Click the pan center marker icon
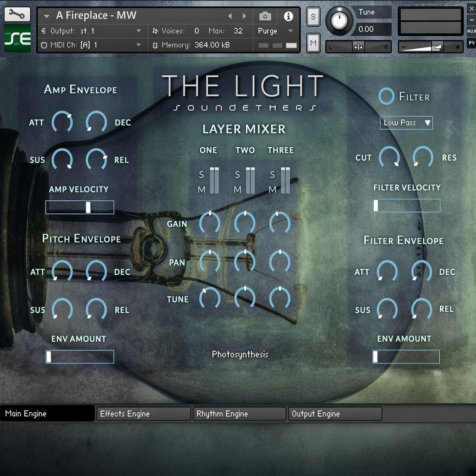This screenshot has height=476, width=476. (x=358, y=47)
